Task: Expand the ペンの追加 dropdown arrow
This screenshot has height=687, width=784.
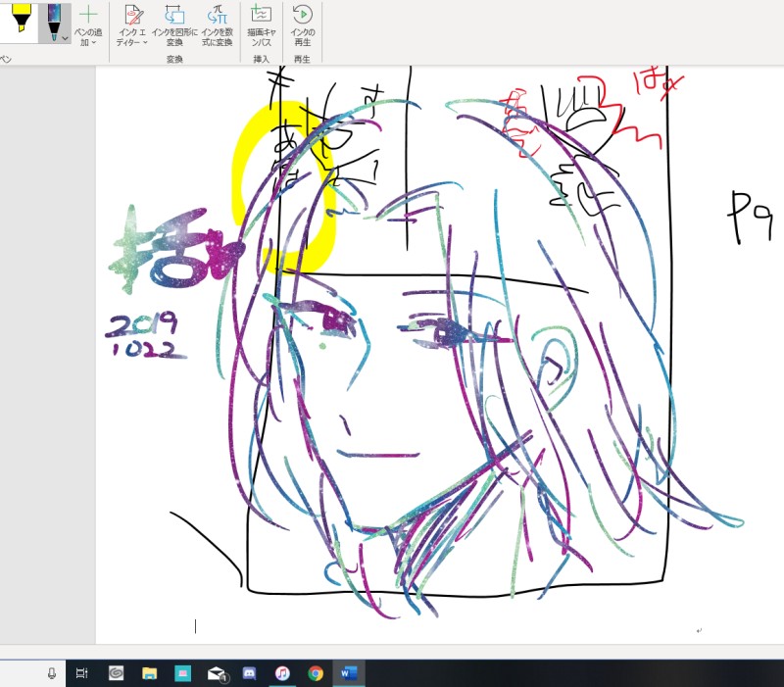Action: [93, 43]
